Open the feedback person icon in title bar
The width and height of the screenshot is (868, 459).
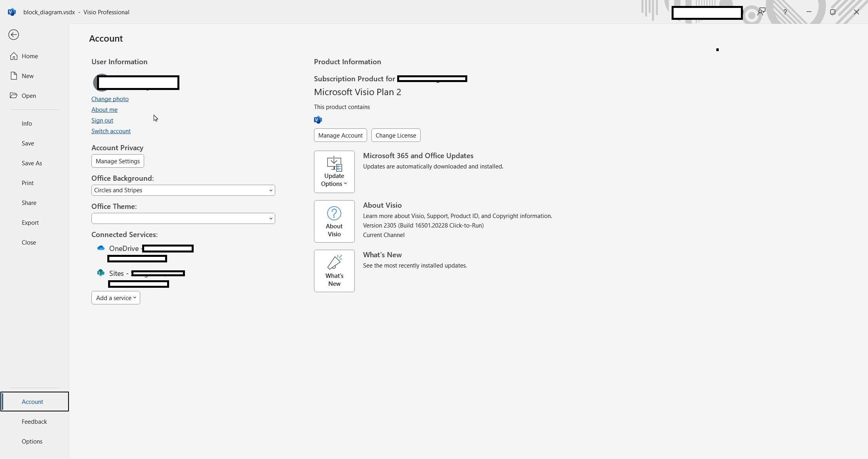tap(761, 12)
